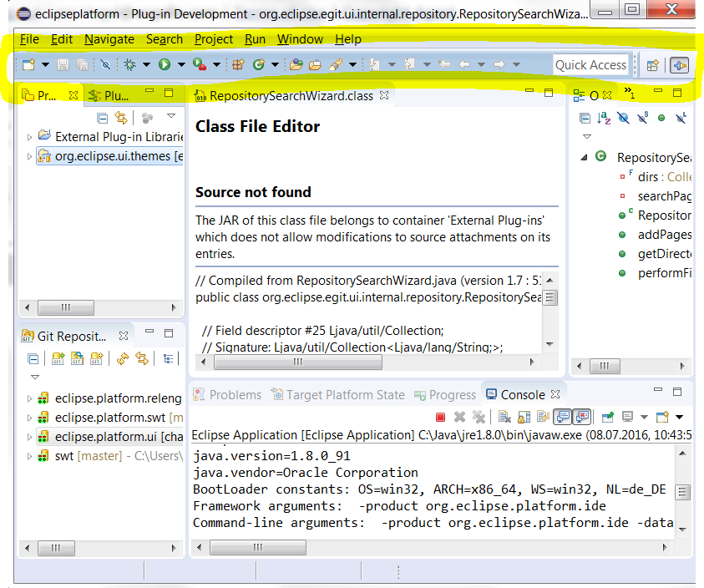Expand External Plug-in Libraries tree node

[x=29, y=137]
